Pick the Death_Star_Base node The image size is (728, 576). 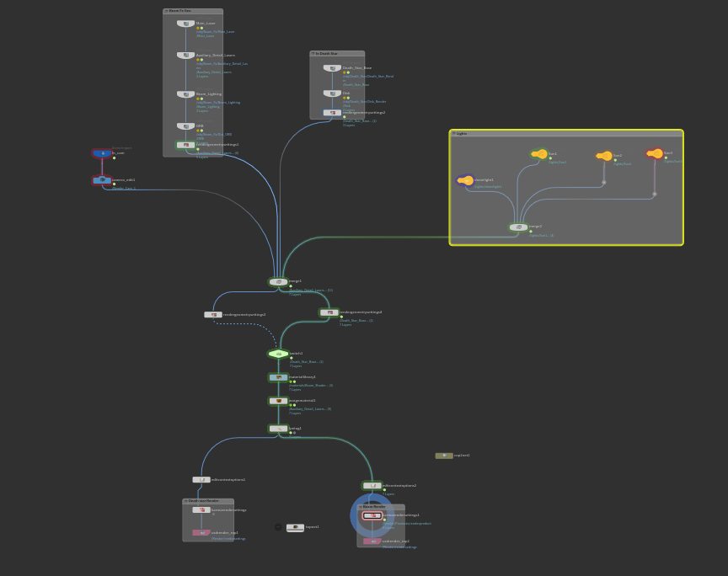[x=332, y=68]
